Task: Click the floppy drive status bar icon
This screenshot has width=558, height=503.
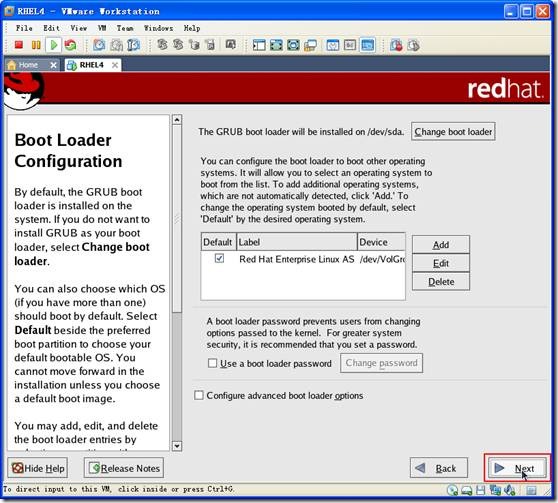Action: click(x=481, y=490)
